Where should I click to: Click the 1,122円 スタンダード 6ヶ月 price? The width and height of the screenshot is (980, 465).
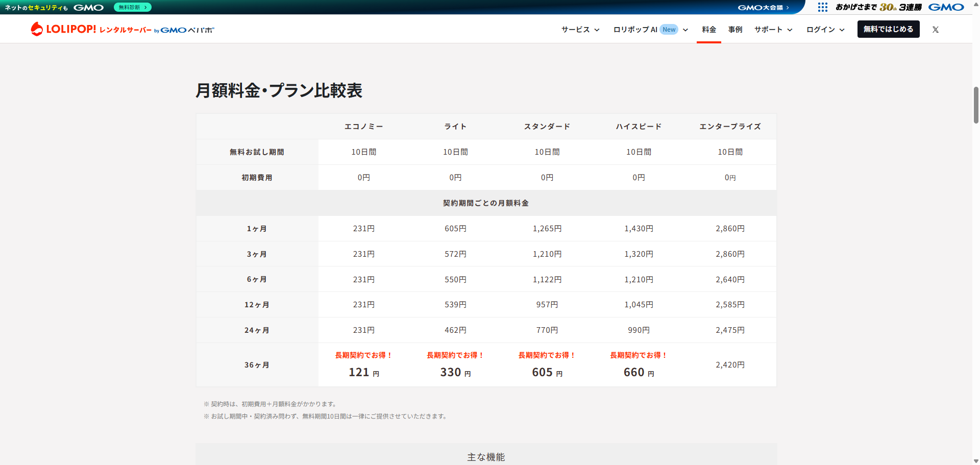[x=547, y=280]
